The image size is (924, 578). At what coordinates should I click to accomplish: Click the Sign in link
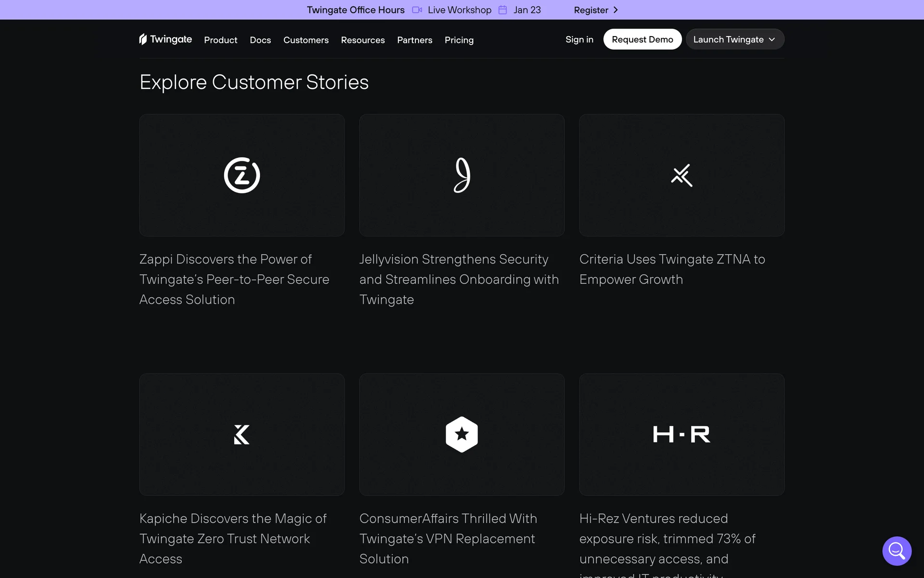point(579,39)
